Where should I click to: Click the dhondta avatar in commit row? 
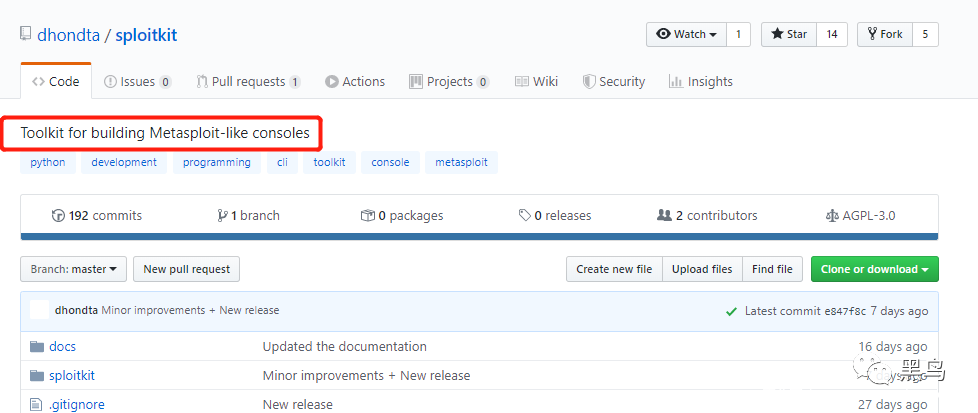coord(39,310)
